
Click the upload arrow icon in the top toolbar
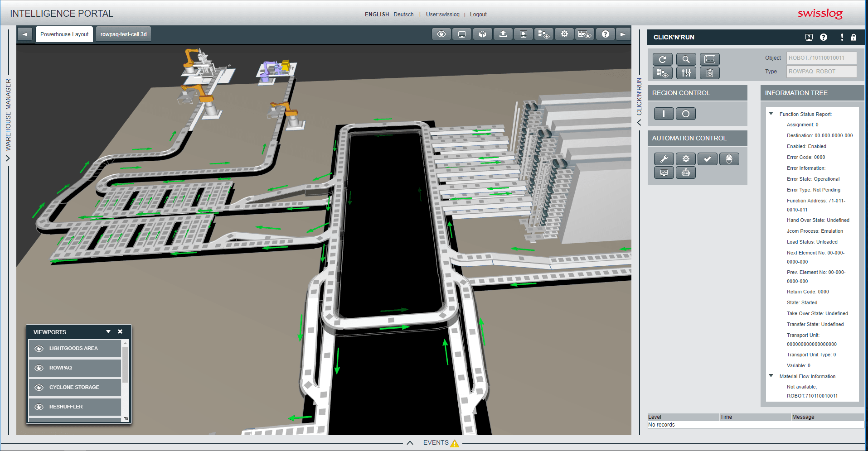coord(503,34)
